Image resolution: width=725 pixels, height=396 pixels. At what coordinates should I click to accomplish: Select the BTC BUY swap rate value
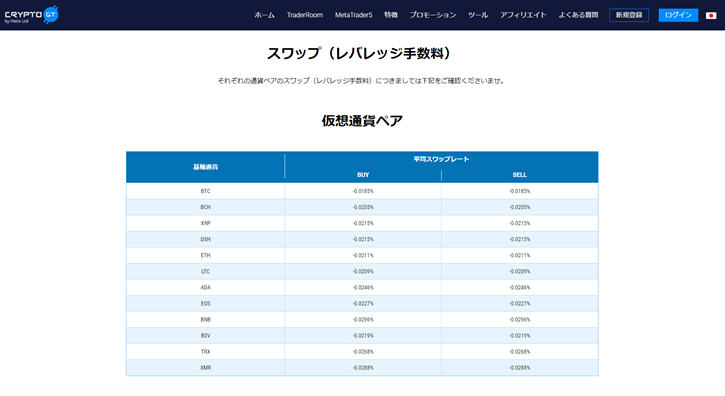[363, 191]
